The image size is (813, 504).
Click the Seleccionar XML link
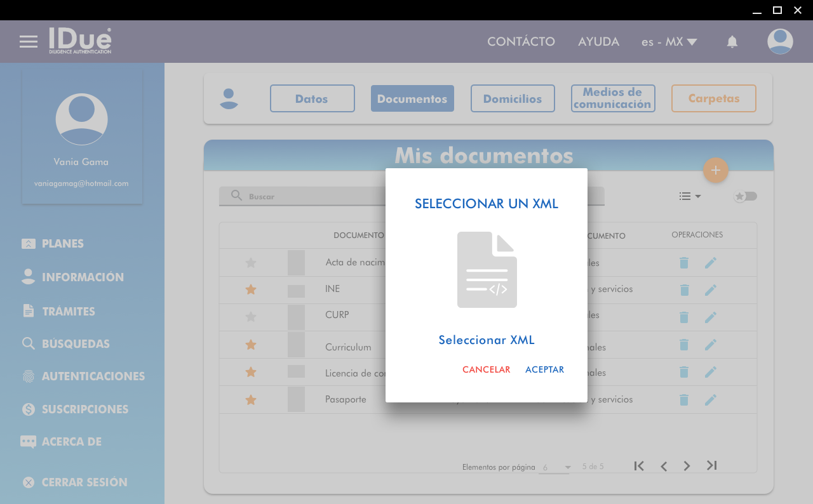[487, 340]
